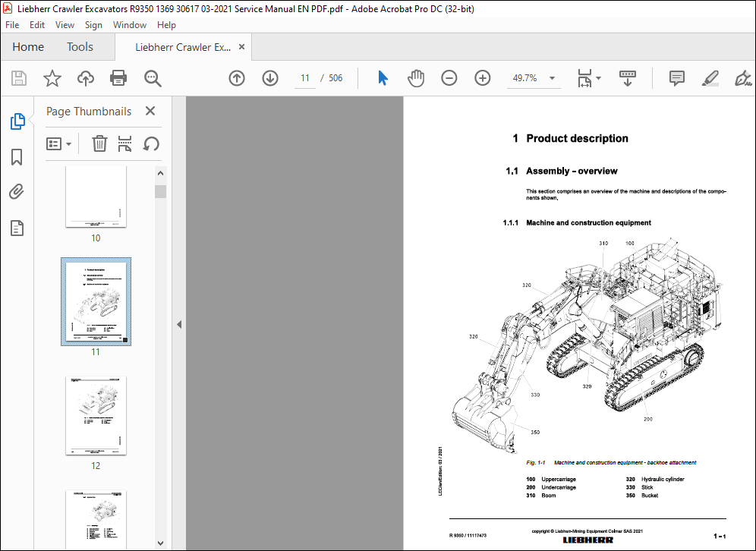Image resolution: width=756 pixels, height=551 pixels.
Task: Select page 12 thumbnail
Action: pyautogui.click(x=96, y=416)
